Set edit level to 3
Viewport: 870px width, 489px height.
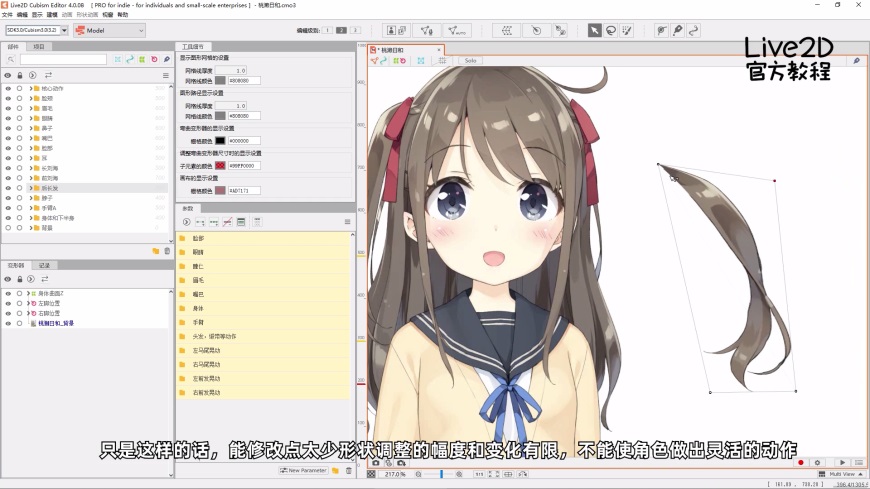tap(355, 30)
